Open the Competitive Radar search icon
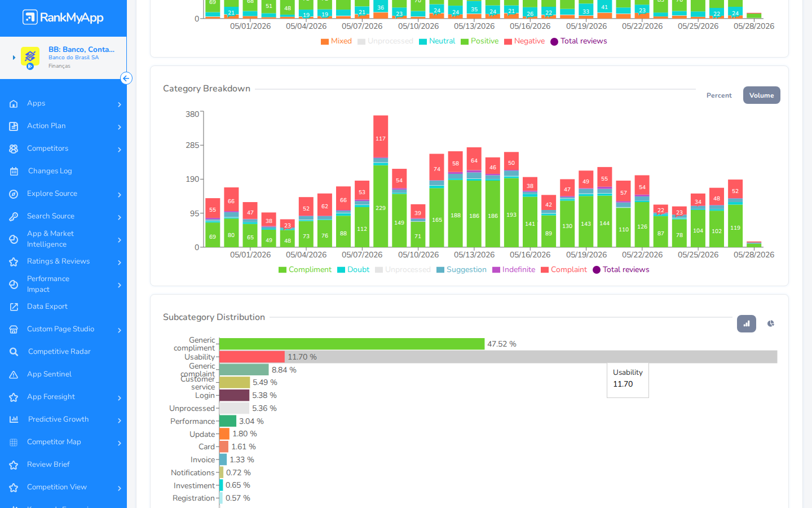Screen dimensions: 812x508 14,352
